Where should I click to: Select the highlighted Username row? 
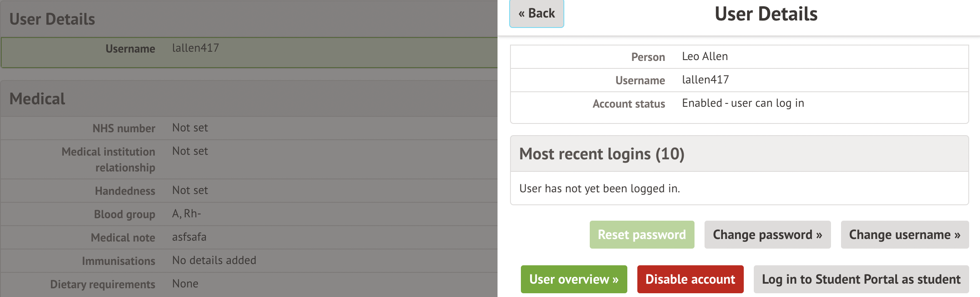tap(248, 49)
